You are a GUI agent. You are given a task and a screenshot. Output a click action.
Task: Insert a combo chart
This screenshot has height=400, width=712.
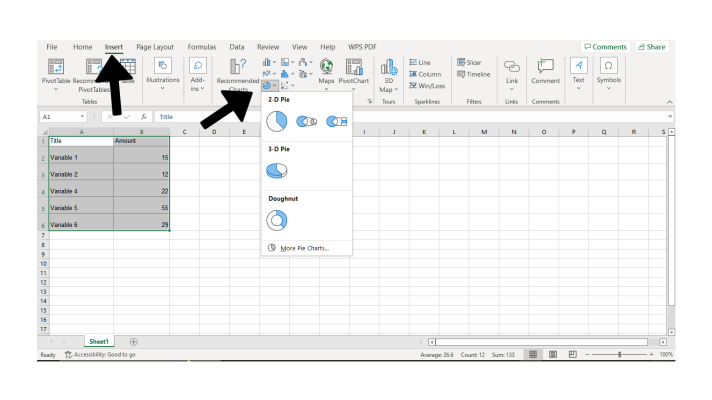pyautogui.click(x=306, y=74)
